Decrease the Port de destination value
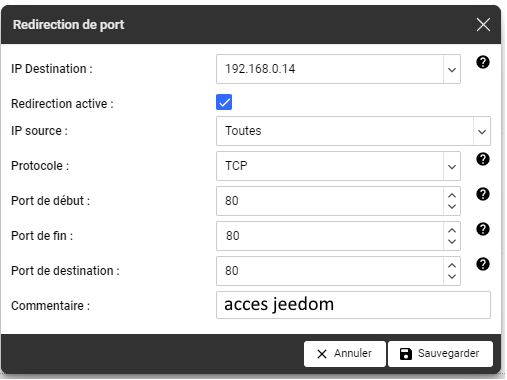507x380 pixels. [452, 277]
